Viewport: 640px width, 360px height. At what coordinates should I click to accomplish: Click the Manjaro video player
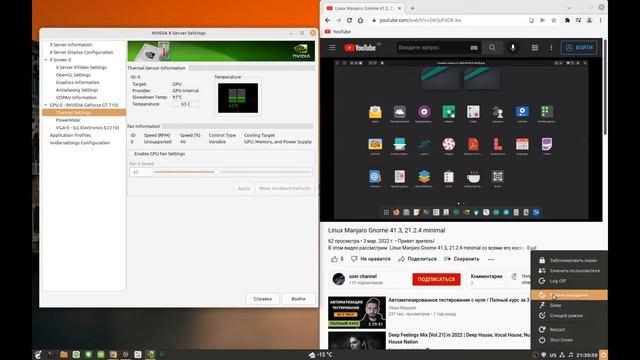pyautogui.click(x=461, y=140)
